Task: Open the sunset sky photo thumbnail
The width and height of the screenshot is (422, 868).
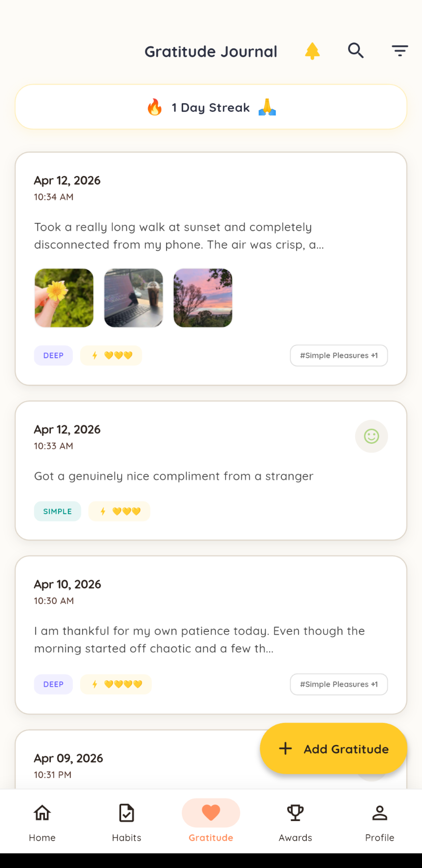Action: pos(203,298)
